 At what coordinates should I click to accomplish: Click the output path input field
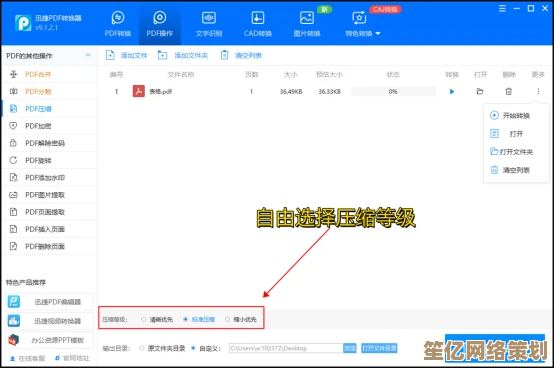point(286,348)
